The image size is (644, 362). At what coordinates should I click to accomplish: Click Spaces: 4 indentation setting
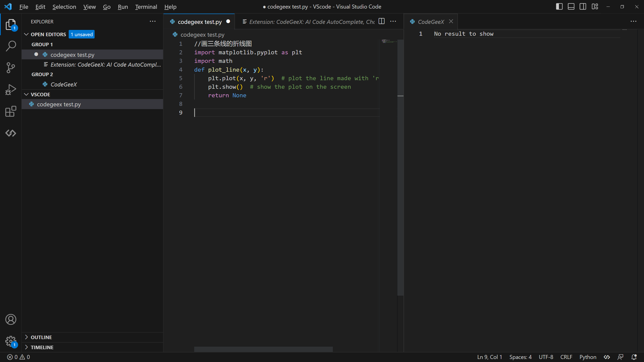[520, 357]
